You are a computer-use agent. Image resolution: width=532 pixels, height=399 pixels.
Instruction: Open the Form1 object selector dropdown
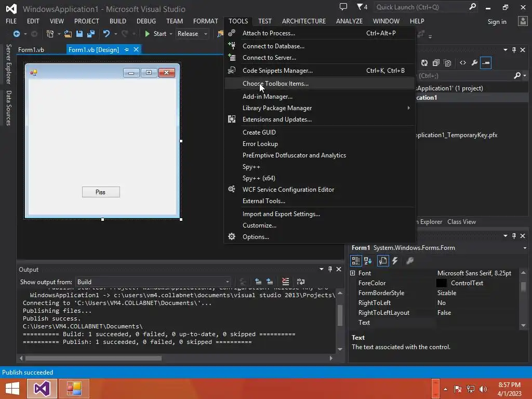[525, 248]
